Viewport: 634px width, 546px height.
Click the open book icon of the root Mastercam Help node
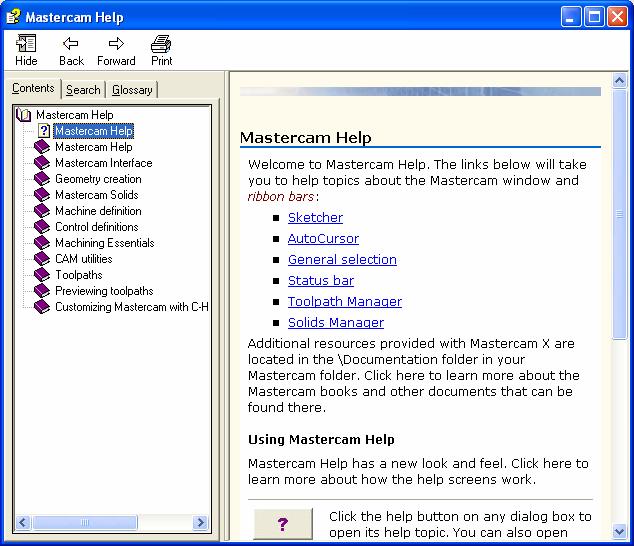(23, 115)
